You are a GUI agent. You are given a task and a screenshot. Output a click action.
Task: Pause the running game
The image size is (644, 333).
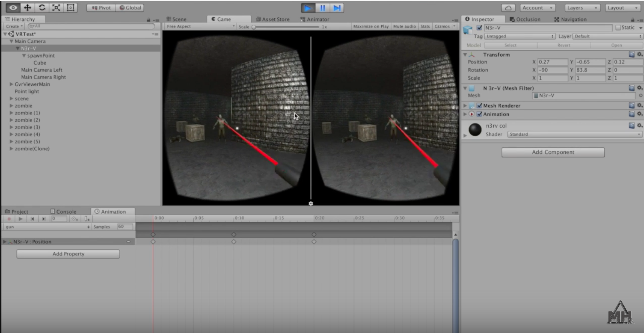322,8
